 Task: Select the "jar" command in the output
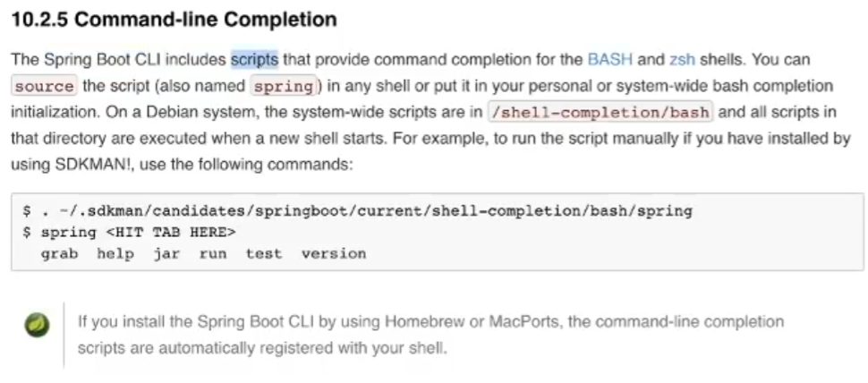click(x=166, y=254)
